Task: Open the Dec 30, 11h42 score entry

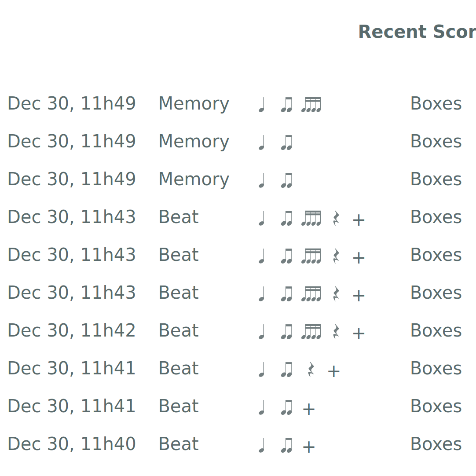Action: click(x=72, y=331)
